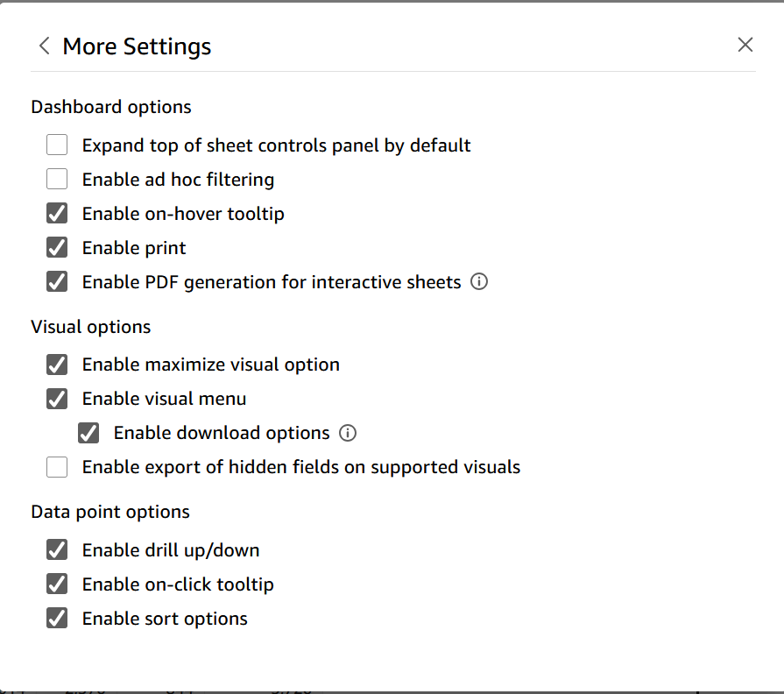Click info icon beside PDF generation option

pos(479,282)
